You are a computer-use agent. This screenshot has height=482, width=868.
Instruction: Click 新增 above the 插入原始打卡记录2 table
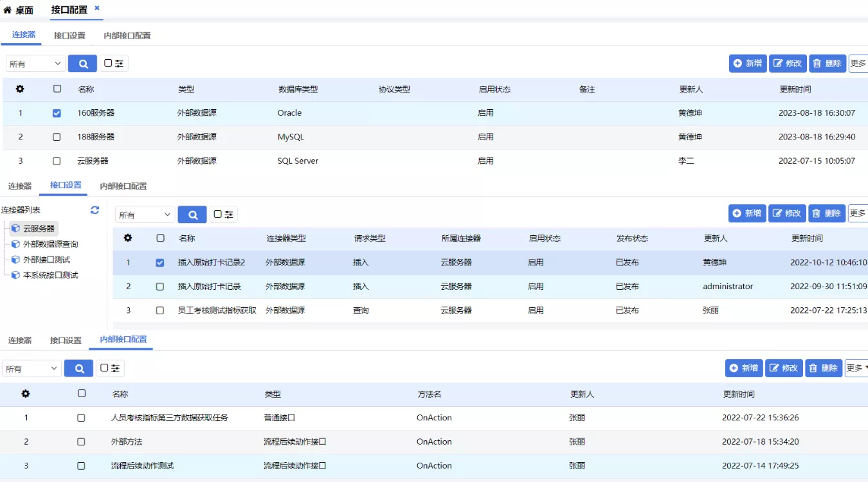(x=747, y=213)
